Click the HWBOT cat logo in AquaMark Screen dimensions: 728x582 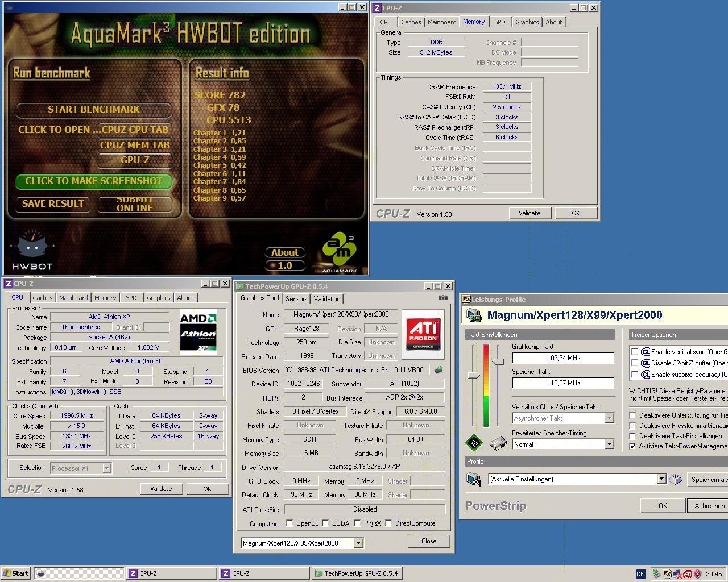click(x=32, y=251)
